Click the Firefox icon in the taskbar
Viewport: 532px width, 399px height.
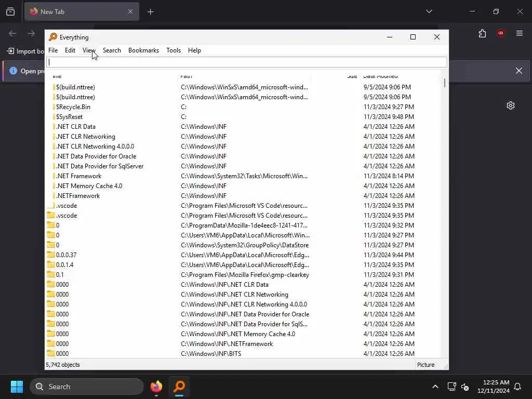(156, 387)
